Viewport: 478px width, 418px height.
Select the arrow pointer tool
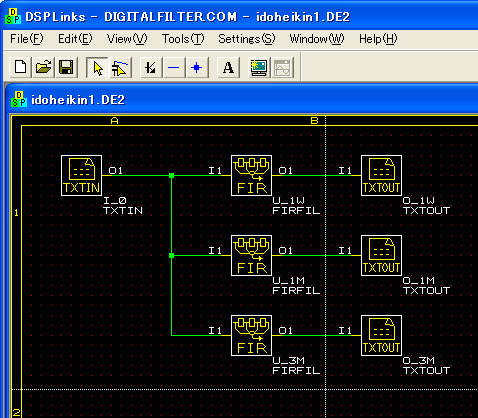(x=97, y=68)
